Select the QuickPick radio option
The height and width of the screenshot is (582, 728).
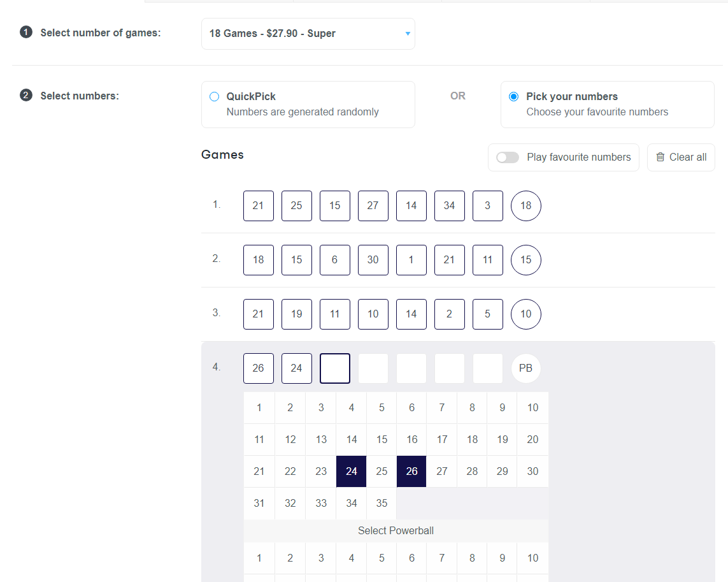point(214,97)
